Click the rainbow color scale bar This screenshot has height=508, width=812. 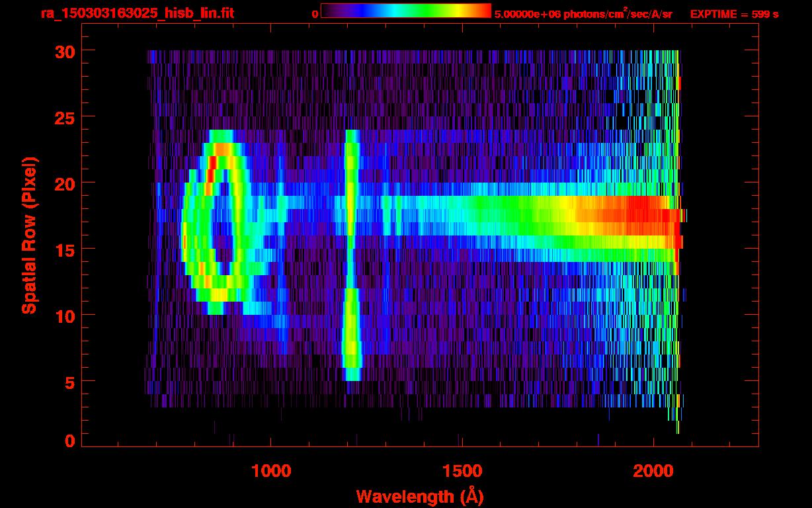[x=406, y=11]
